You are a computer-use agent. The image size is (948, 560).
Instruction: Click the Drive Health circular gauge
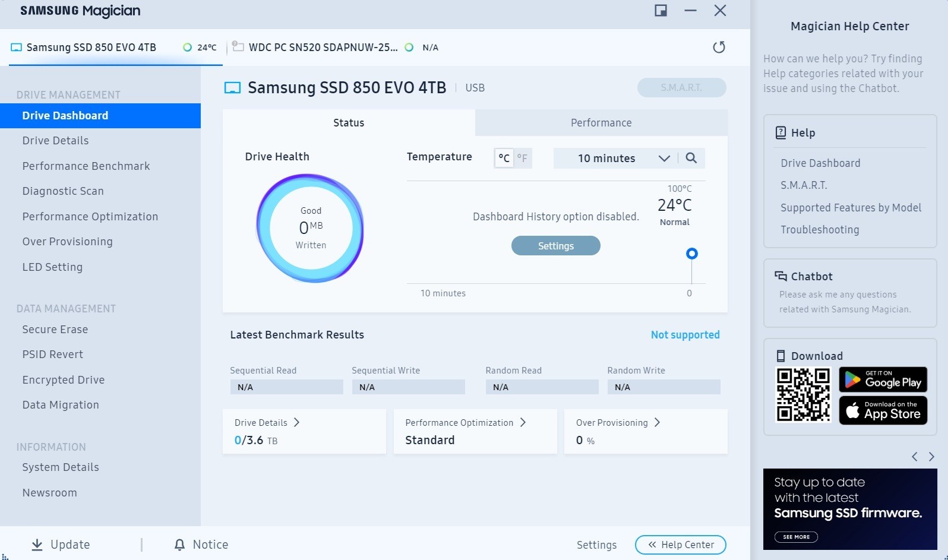[x=310, y=228]
